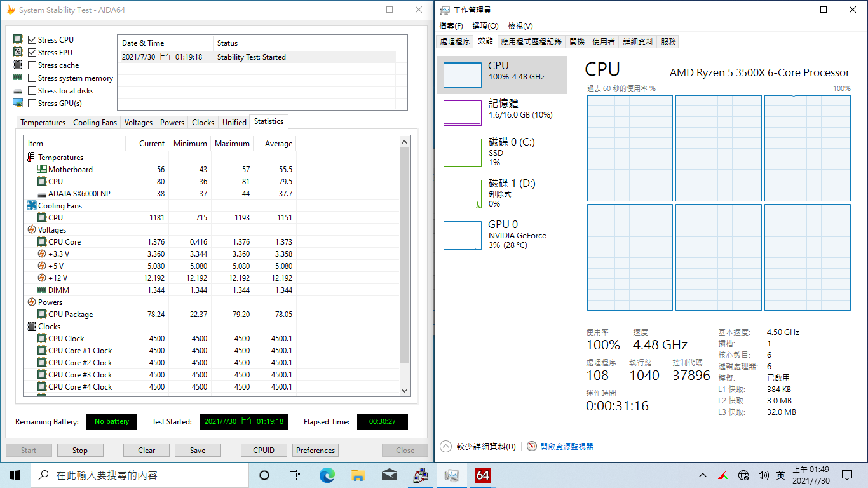Click the memory icon beside Stress system memory
The image size is (868, 488).
point(18,78)
